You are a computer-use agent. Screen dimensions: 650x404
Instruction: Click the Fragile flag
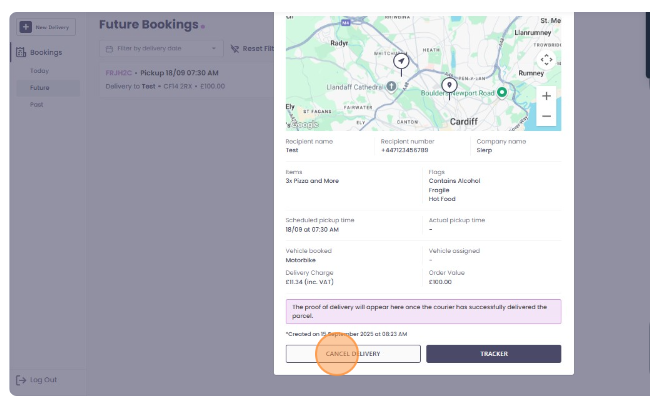[x=439, y=190]
